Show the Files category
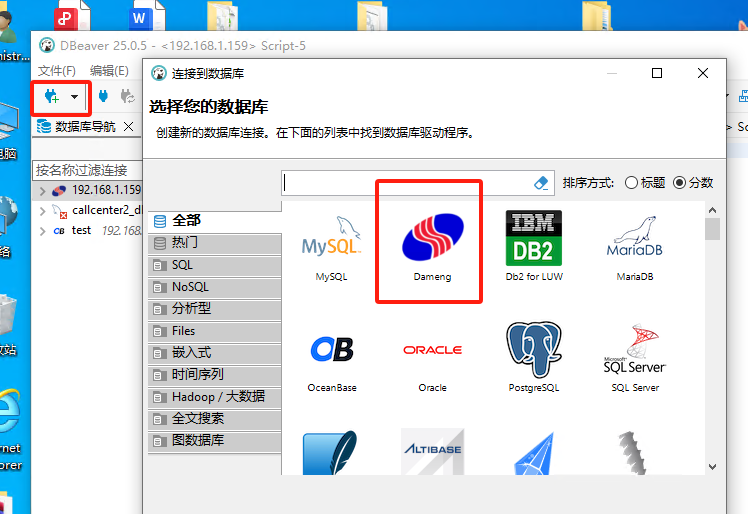Screen dimensions: 748x514 [x=215, y=331]
